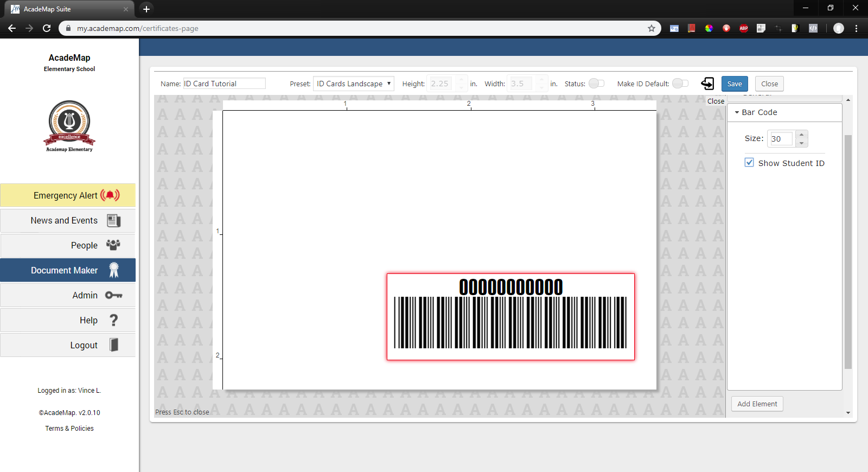The image size is (868, 472).
Task: Open the Terms & Policies link
Action: pos(69,429)
